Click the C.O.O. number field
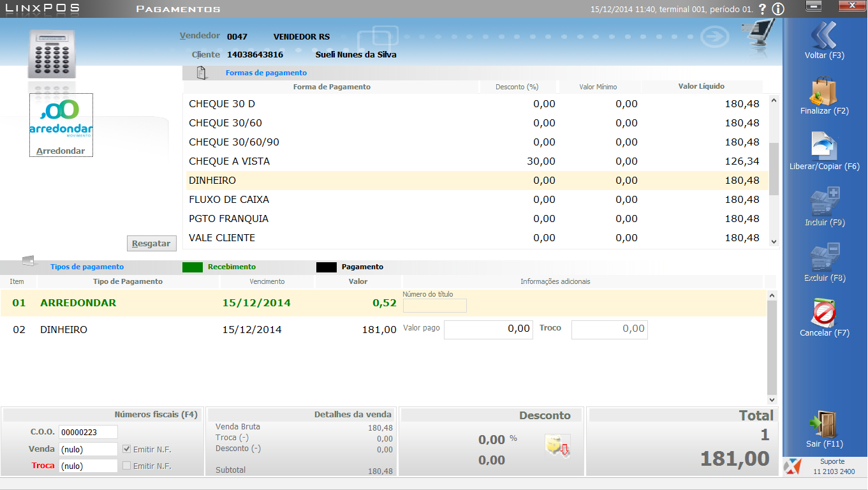The height and width of the screenshot is (490, 868). [x=88, y=432]
